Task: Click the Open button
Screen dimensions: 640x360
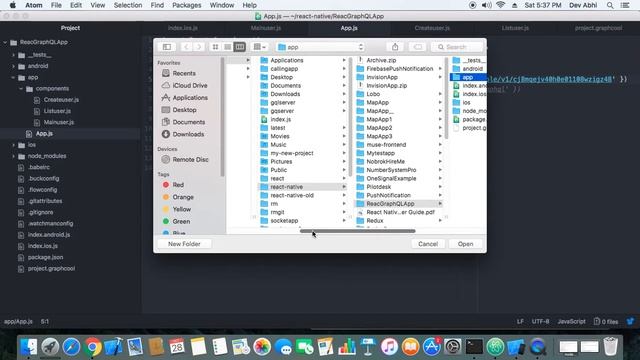Action: (x=465, y=244)
